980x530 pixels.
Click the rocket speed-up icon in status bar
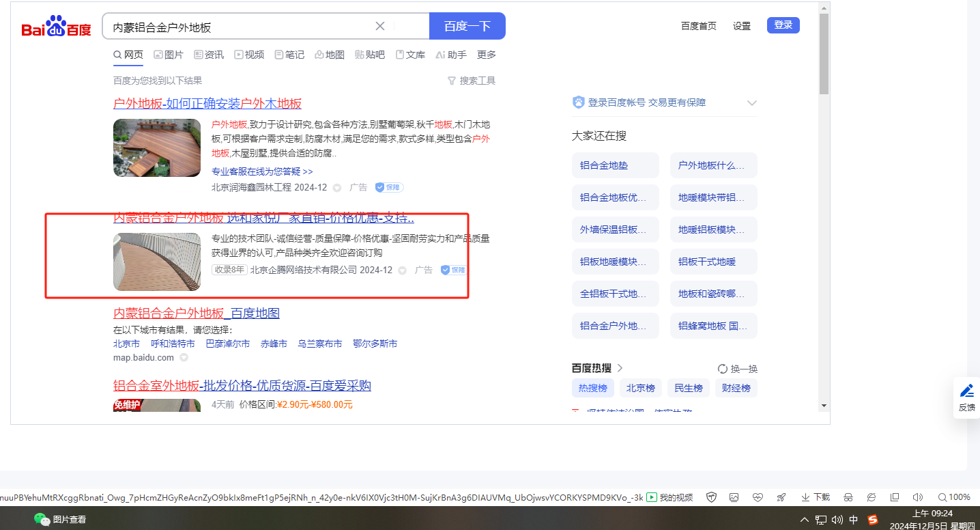(781, 497)
